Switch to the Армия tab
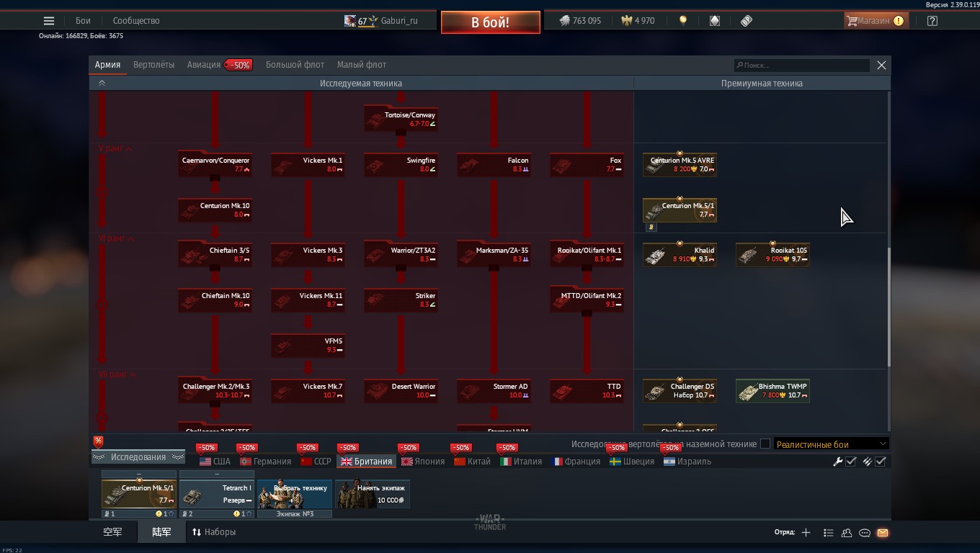 107,65
